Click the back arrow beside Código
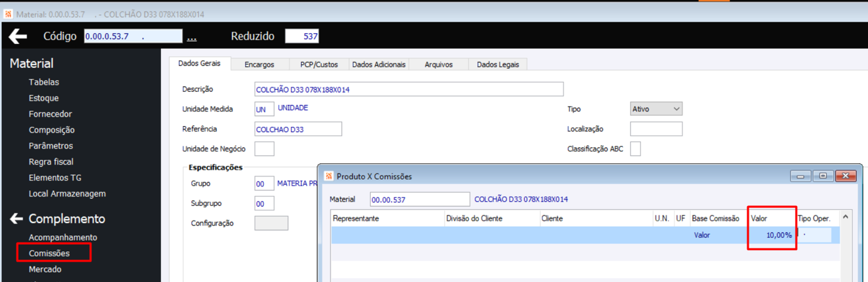 18,36
